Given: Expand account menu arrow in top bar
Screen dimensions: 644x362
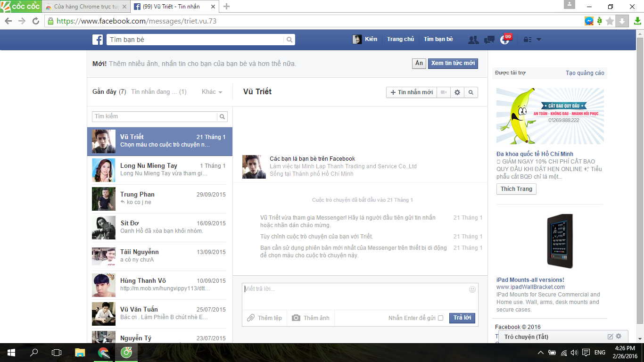Looking at the screenshot, I should click(x=539, y=40).
